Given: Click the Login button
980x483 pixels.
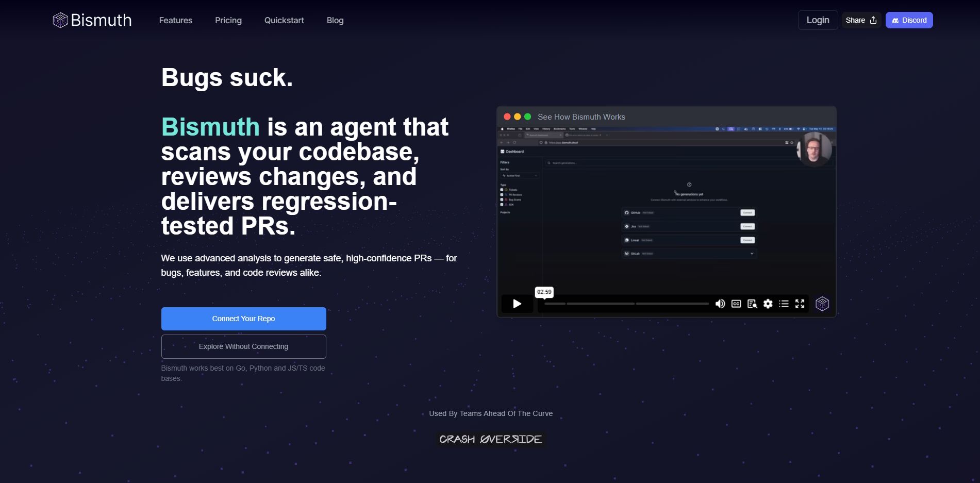Looking at the screenshot, I should click(818, 20).
